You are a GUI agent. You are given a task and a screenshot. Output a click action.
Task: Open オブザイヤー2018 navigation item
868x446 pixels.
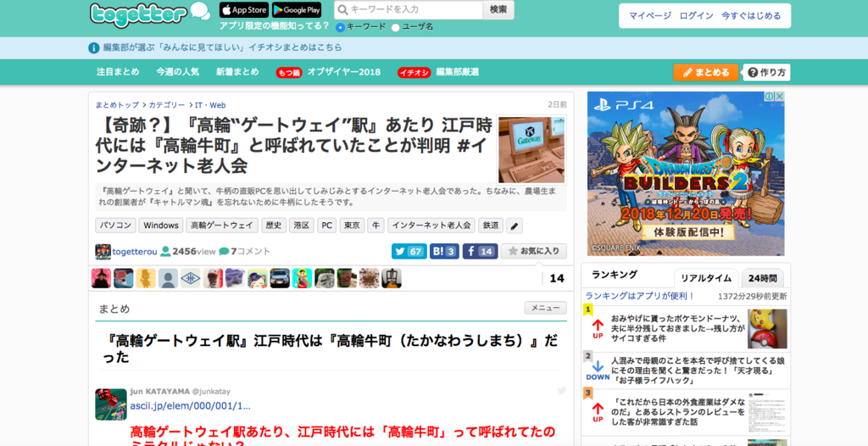[x=344, y=72]
